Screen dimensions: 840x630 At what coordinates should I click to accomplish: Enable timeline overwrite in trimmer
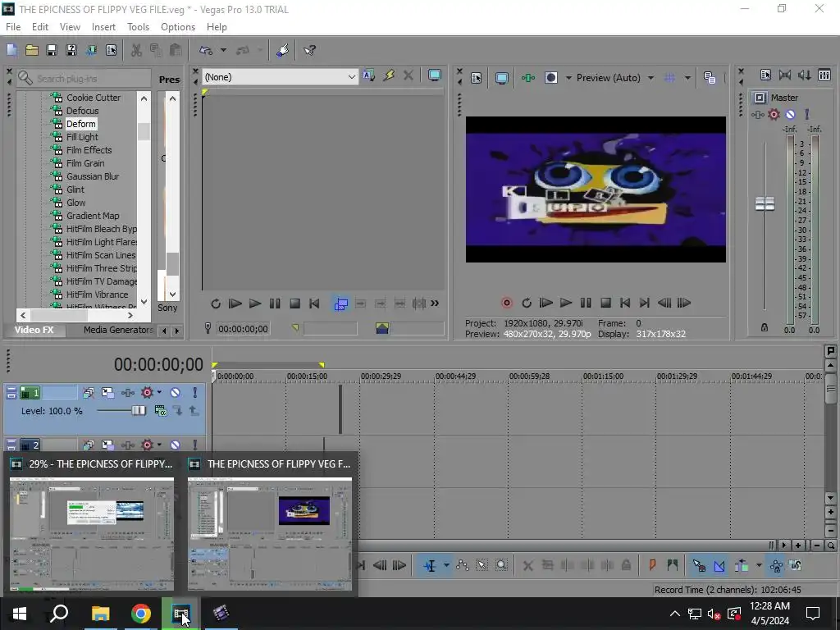[x=340, y=304]
